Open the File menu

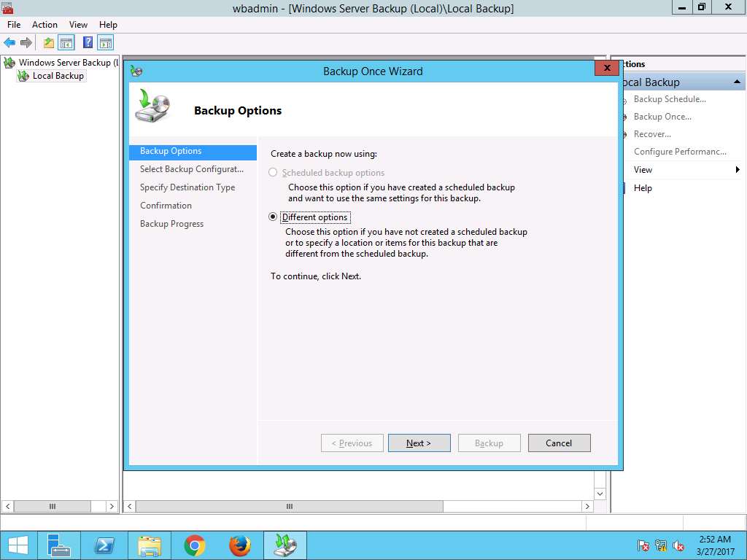pos(14,25)
